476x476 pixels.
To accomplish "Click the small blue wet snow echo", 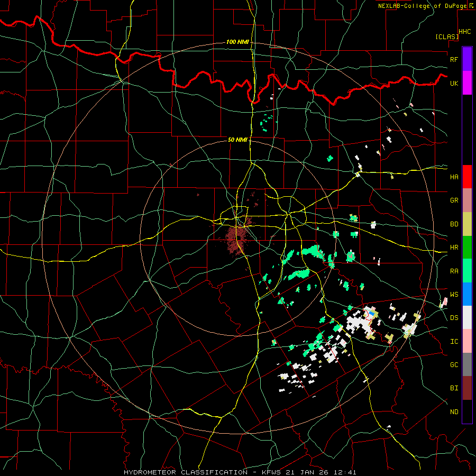I will tap(372, 313).
